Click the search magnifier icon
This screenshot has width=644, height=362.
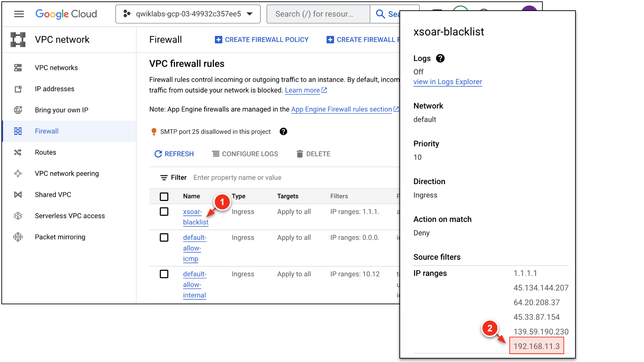pos(380,14)
